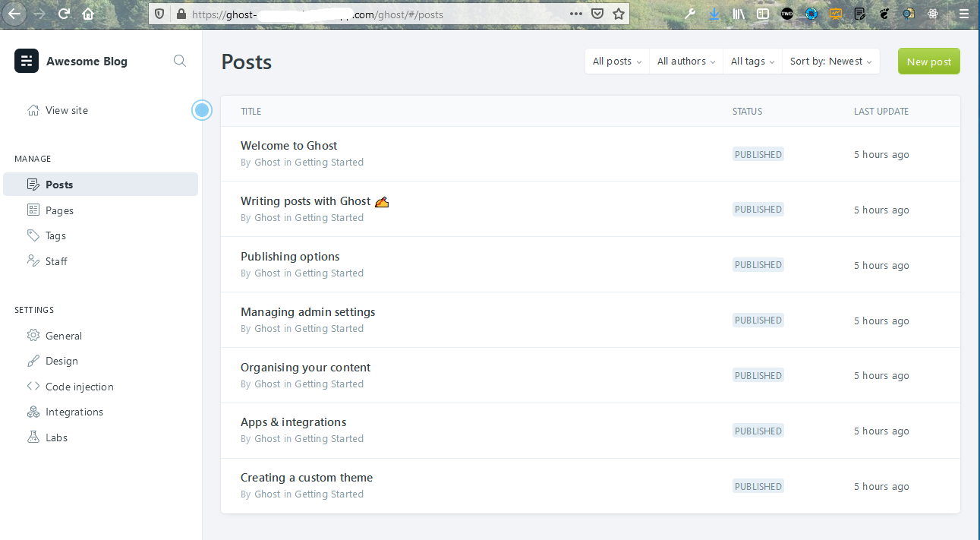
Task: Select Posts in the Manage menu
Action: (100, 185)
